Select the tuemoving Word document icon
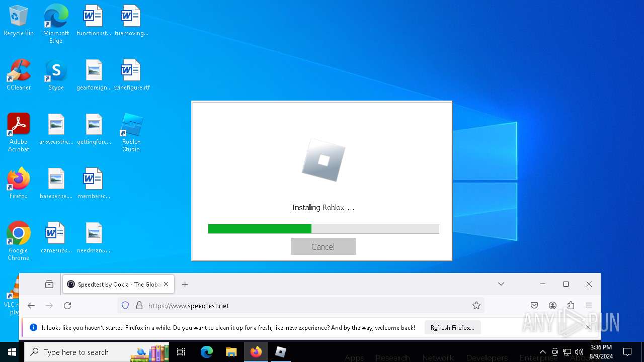This screenshot has height=362, width=644. (131, 21)
